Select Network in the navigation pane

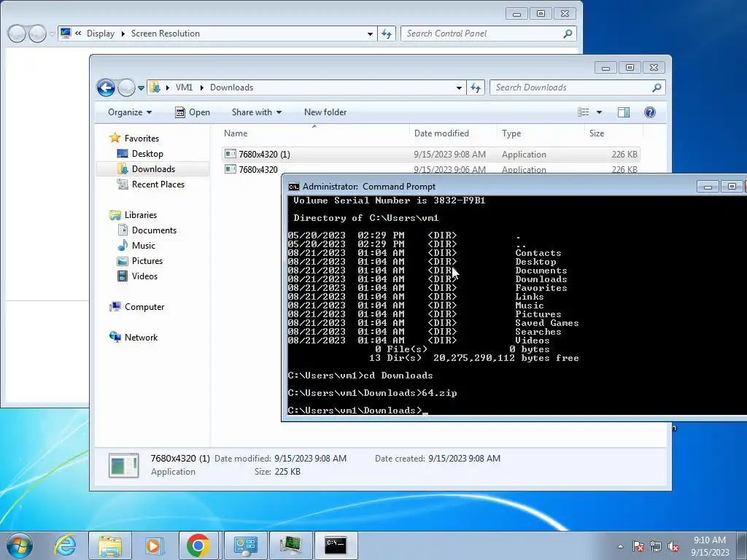point(133,337)
